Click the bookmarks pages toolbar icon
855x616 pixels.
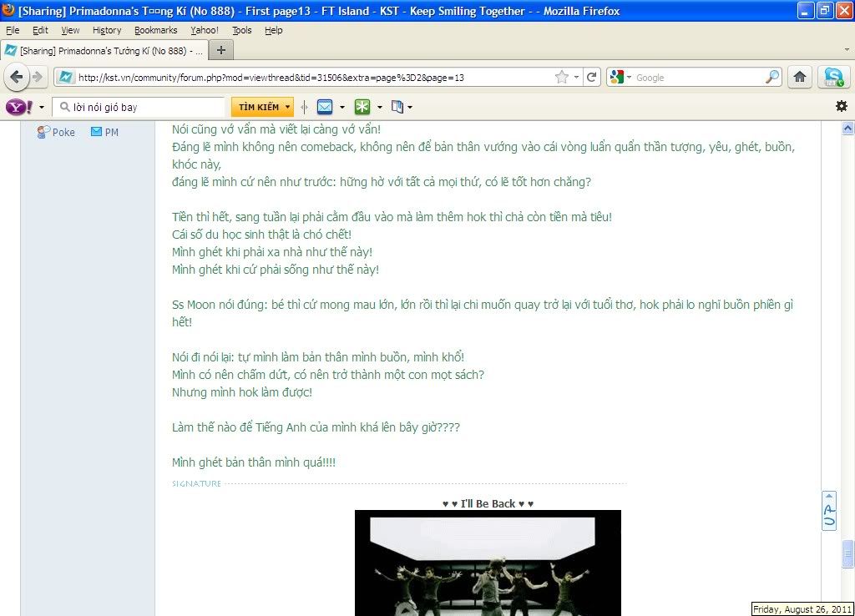tap(397, 107)
